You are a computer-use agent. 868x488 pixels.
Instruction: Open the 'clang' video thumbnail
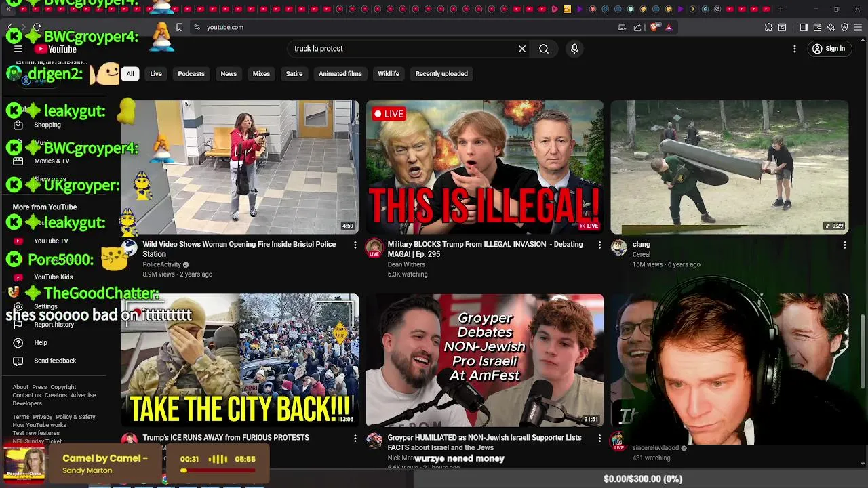(730, 167)
